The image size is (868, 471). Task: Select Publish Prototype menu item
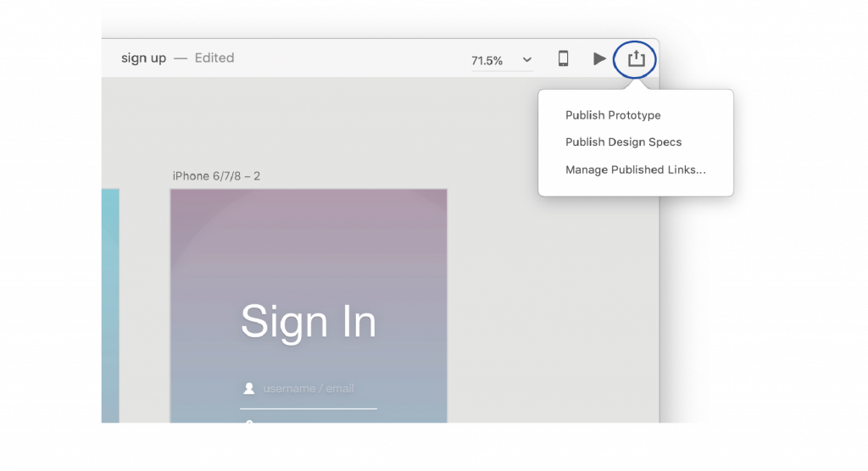(613, 115)
